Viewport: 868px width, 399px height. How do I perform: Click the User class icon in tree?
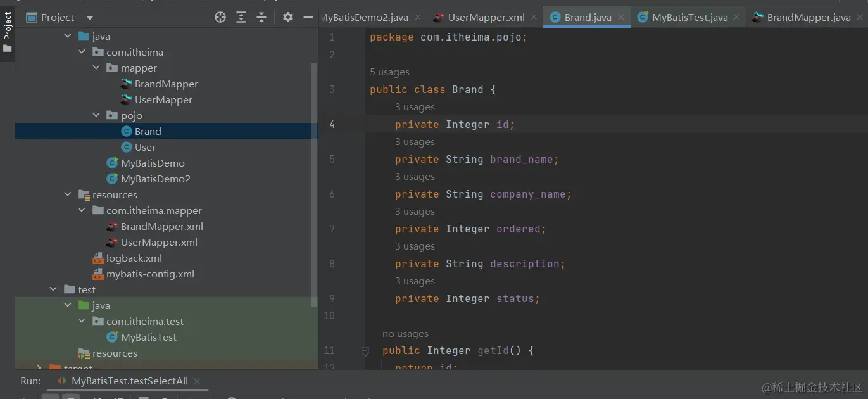[x=127, y=148]
